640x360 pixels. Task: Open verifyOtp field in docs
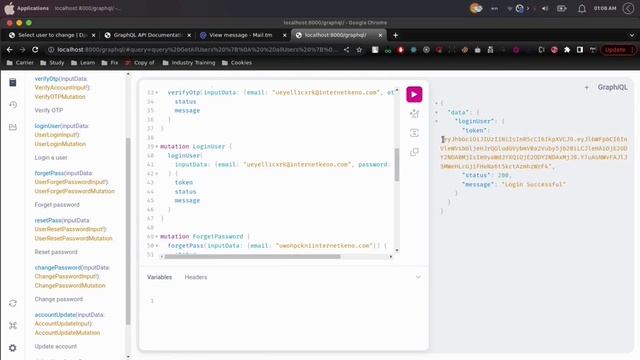pos(47,79)
